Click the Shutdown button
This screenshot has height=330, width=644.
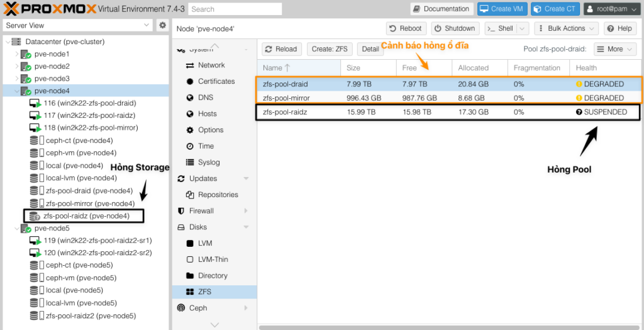(455, 28)
